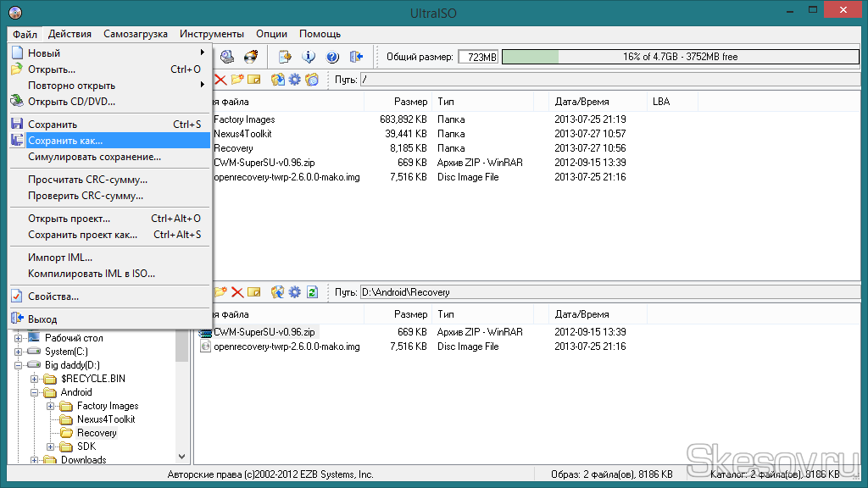The height and width of the screenshot is (488, 868).
Task: Click the mount to virtual drive toolbar icon
Action: [x=227, y=57]
